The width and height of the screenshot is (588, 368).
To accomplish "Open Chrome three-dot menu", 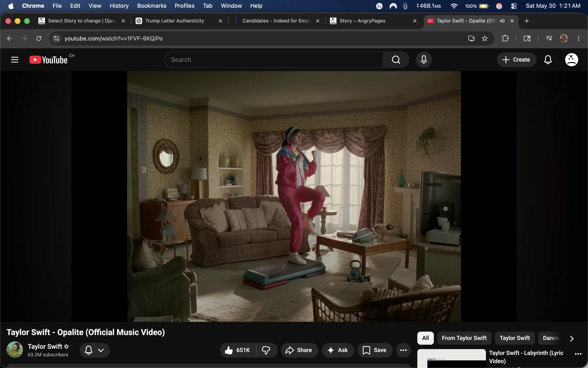I will pos(579,38).
